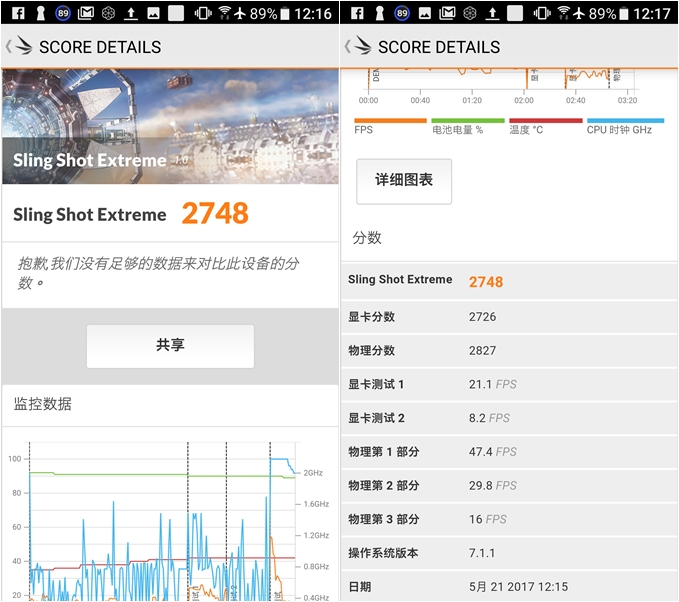679x602 pixels.
Task: Select the 显卡分数 2726 score row
Action: (510, 317)
